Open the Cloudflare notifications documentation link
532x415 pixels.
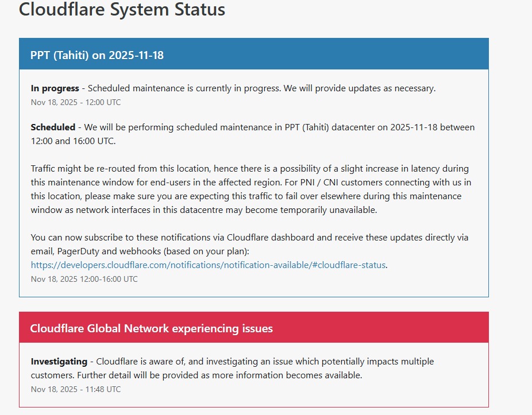point(208,265)
